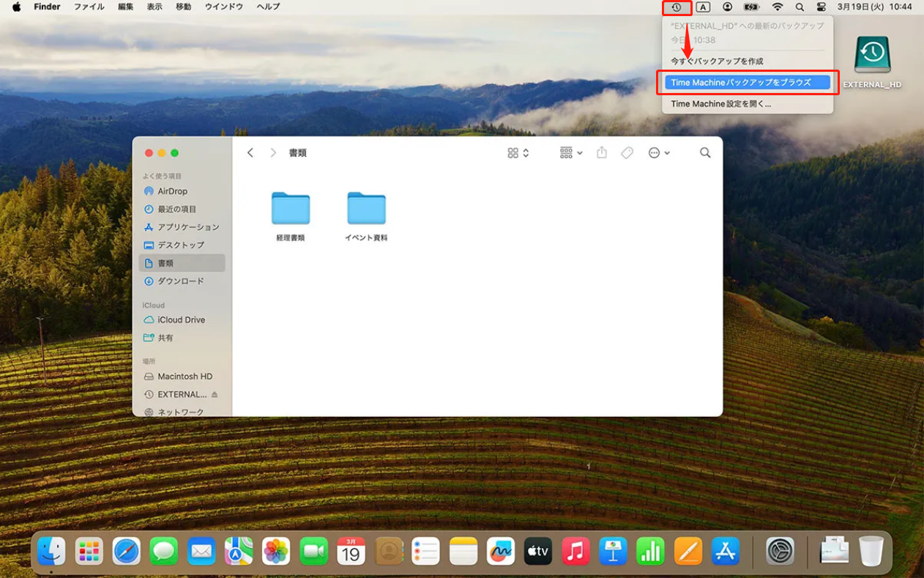This screenshot has width=924, height=578.
Task: Go back in Finder window
Action: (x=250, y=152)
